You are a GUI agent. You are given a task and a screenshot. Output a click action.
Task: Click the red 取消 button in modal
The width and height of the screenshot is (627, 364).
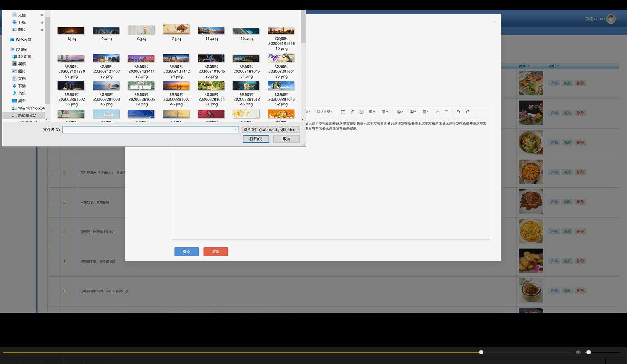click(216, 252)
